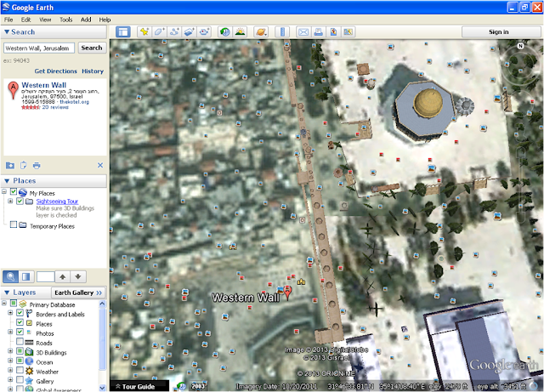This screenshot has width=544, height=392.
Task: Click the Western Wall red map pin
Action: tap(287, 292)
